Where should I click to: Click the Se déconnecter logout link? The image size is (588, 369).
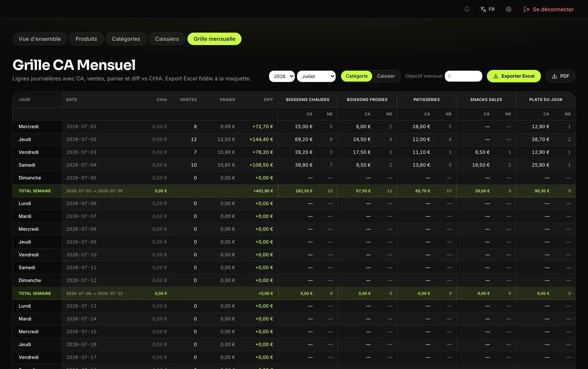(x=549, y=9)
